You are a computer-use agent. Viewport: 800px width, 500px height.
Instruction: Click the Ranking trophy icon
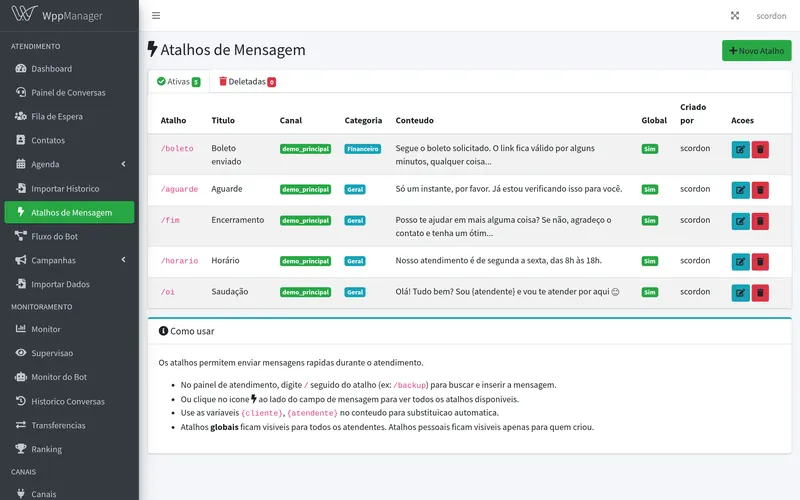[x=20, y=449]
